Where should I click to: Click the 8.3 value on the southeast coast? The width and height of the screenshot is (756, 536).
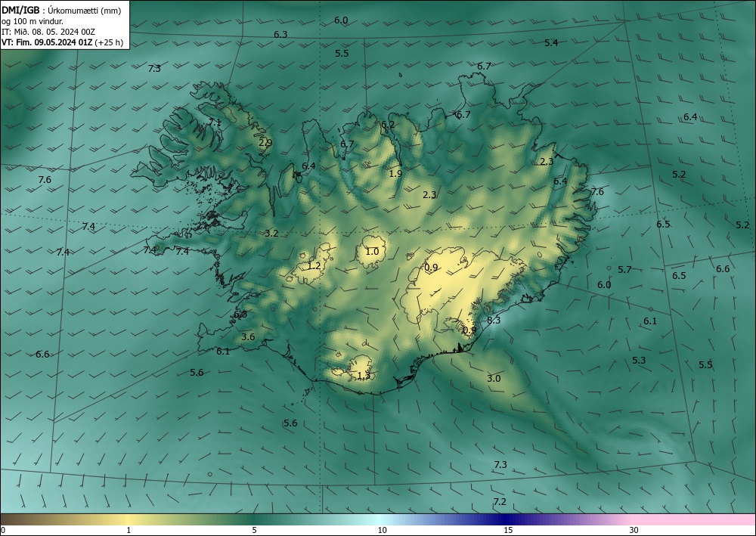click(493, 320)
